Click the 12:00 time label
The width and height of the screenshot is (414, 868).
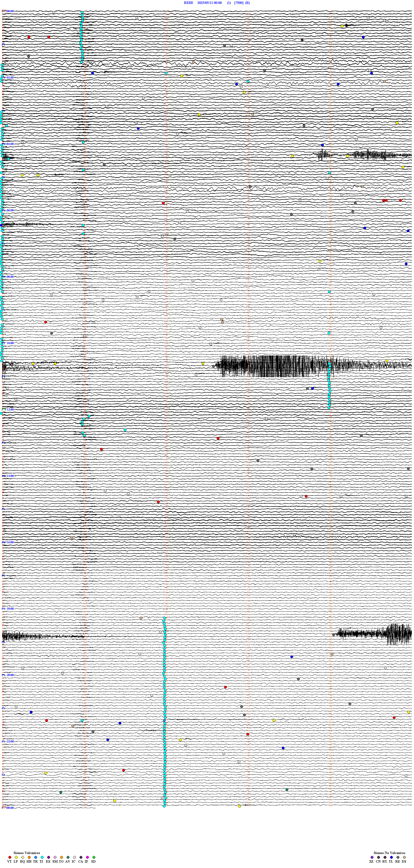pos(10,409)
